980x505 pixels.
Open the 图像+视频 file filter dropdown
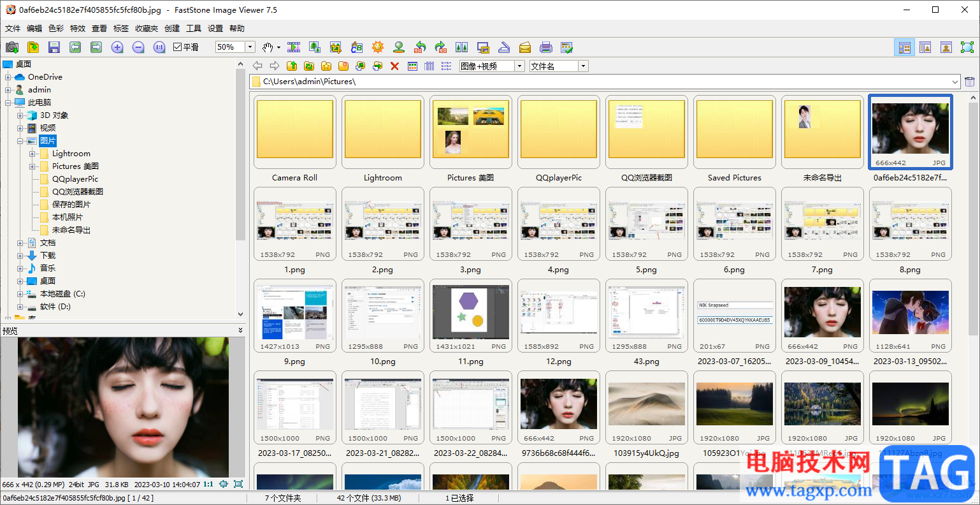coord(520,66)
